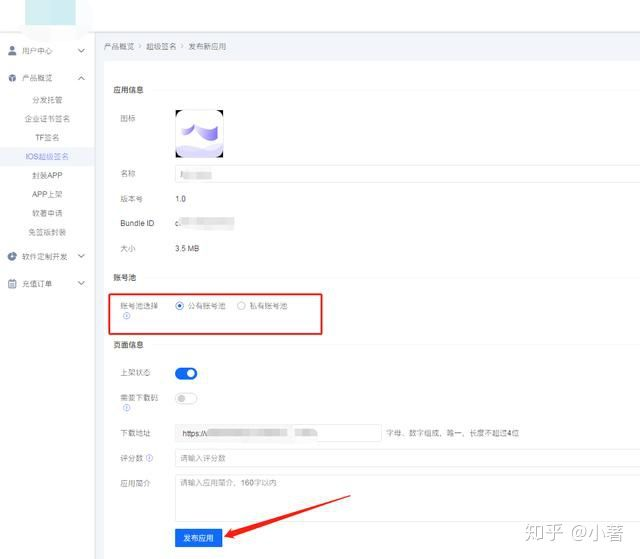Click 充值订单 sidebar label

(37, 284)
